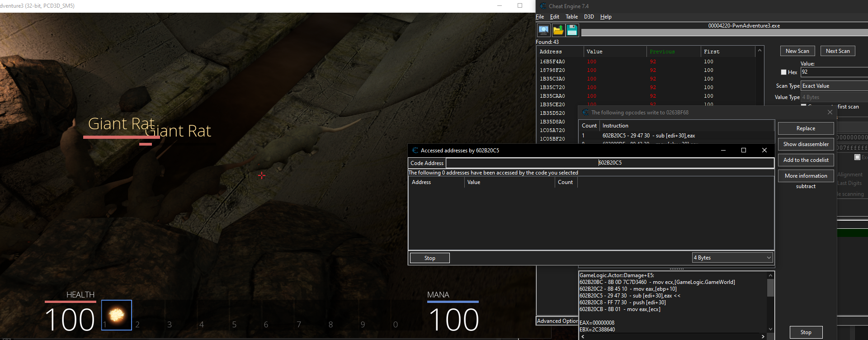Click the opcodes window logo icon

(585, 113)
